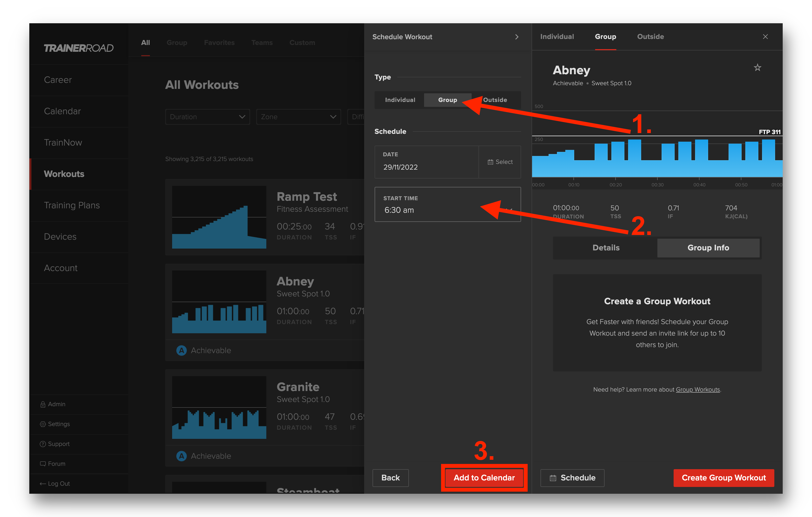
Task: Open the Ramp Test workout thumbnail
Action: (219, 217)
